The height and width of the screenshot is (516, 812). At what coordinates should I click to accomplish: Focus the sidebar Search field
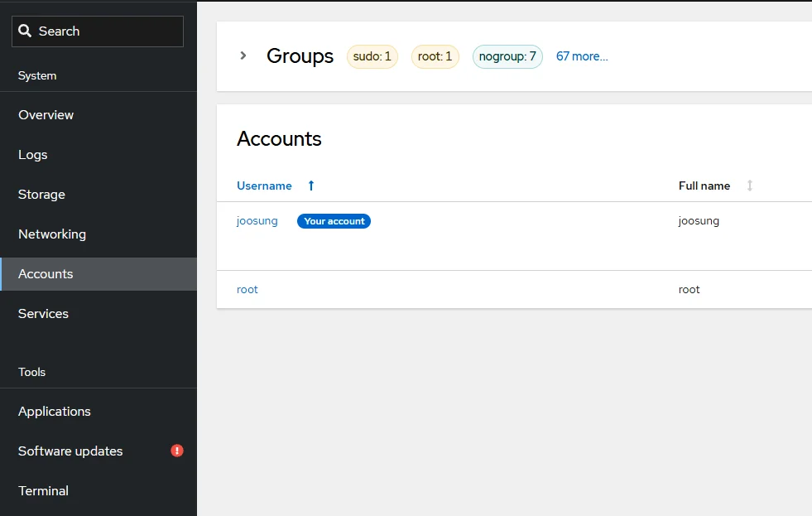coord(98,31)
